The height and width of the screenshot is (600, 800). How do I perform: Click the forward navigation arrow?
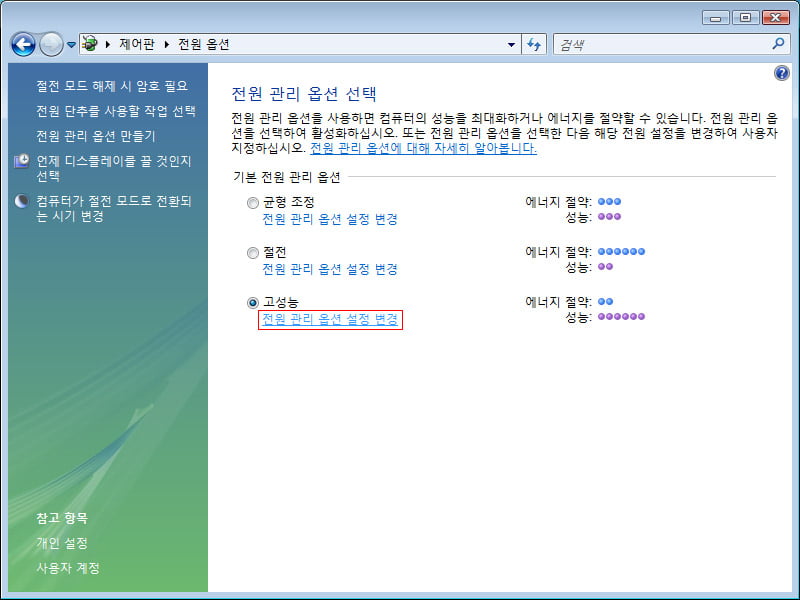(50, 43)
